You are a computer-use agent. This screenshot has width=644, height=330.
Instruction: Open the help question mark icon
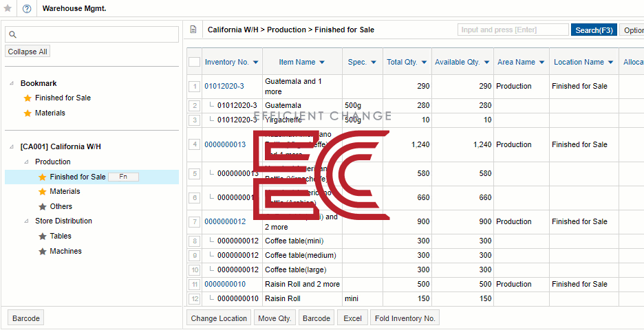pyautogui.click(x=27, y=9)
